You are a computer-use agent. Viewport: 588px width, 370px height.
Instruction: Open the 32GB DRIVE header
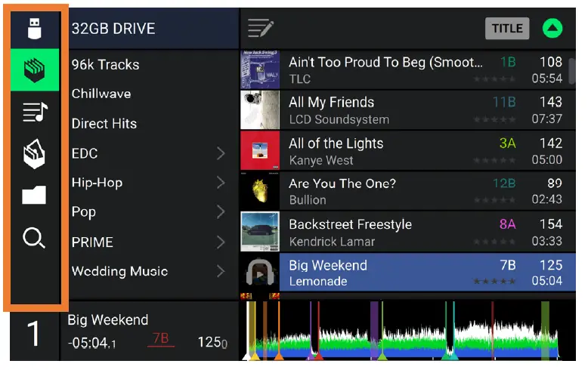[x=153, y=29]
